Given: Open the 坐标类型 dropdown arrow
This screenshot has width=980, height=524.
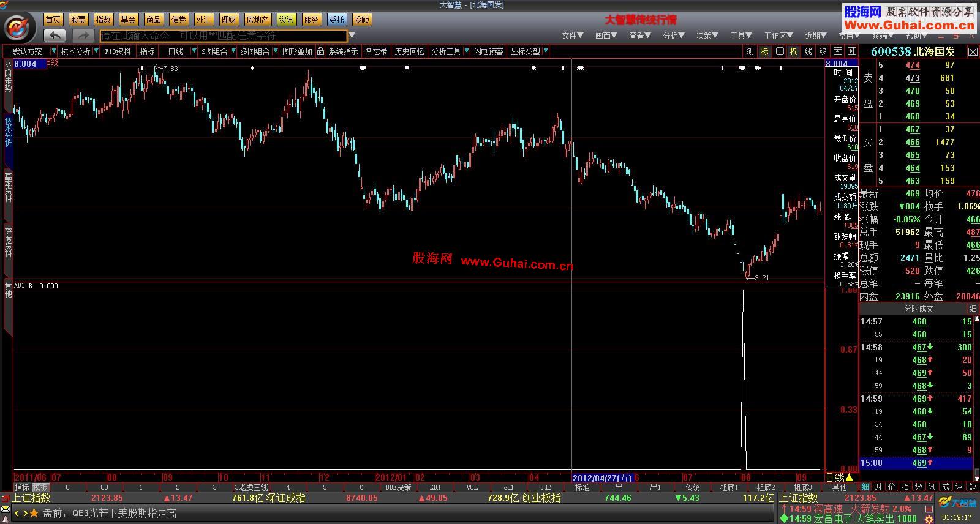Looking at the screenshot, I should [546, 51].
